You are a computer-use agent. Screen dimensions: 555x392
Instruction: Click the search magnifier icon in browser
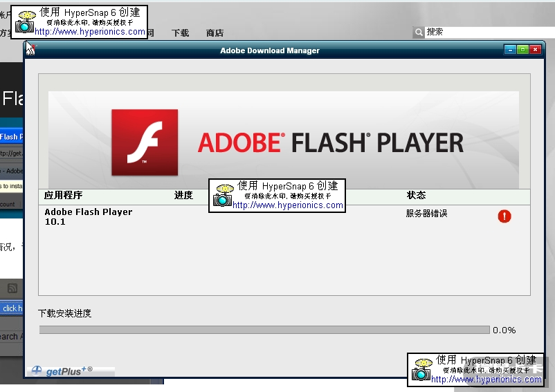click(419, 32)
